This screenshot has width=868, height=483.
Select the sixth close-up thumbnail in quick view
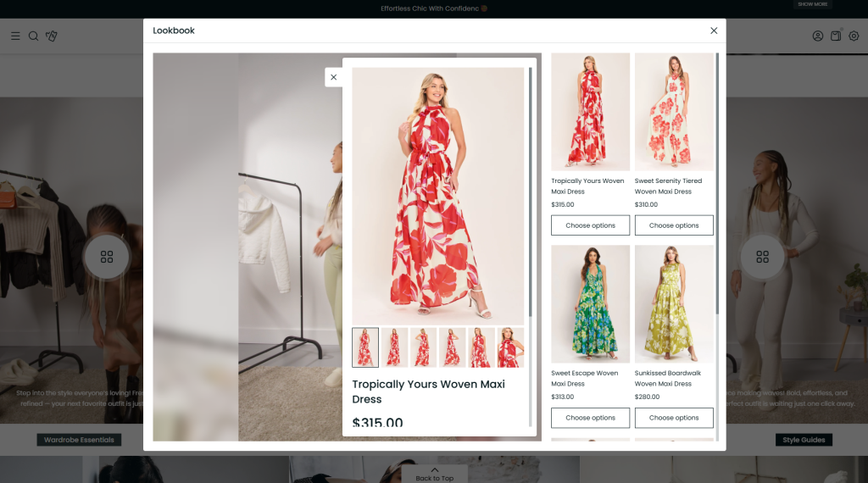pos(510,347)
